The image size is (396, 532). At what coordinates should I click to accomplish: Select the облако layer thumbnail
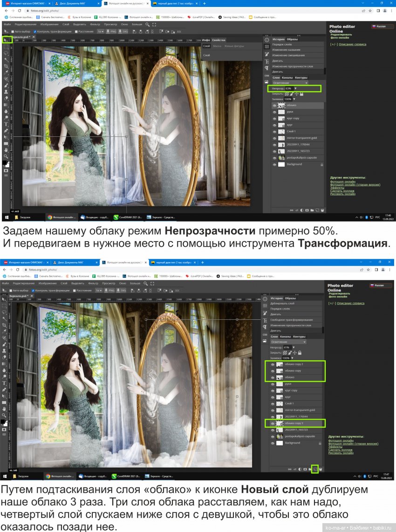tap(281, 105)
